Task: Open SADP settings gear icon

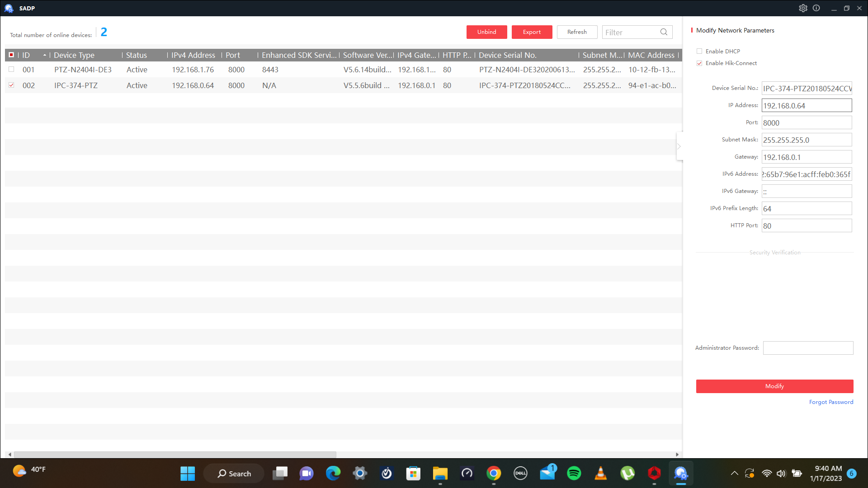Action: click(x=803, y=8)
